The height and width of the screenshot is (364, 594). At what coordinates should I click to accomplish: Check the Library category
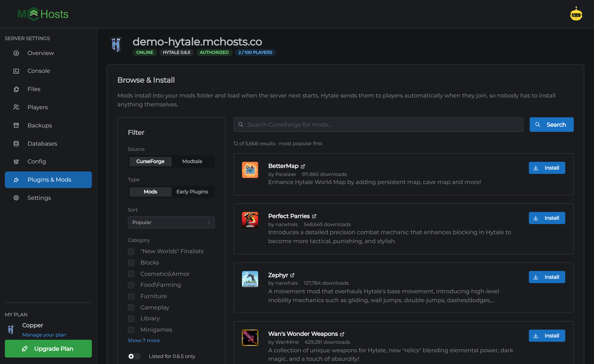tap(131, 318)
